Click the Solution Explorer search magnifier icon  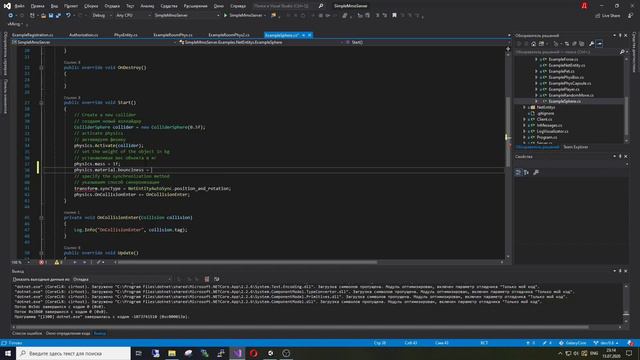tap(622, 52)
